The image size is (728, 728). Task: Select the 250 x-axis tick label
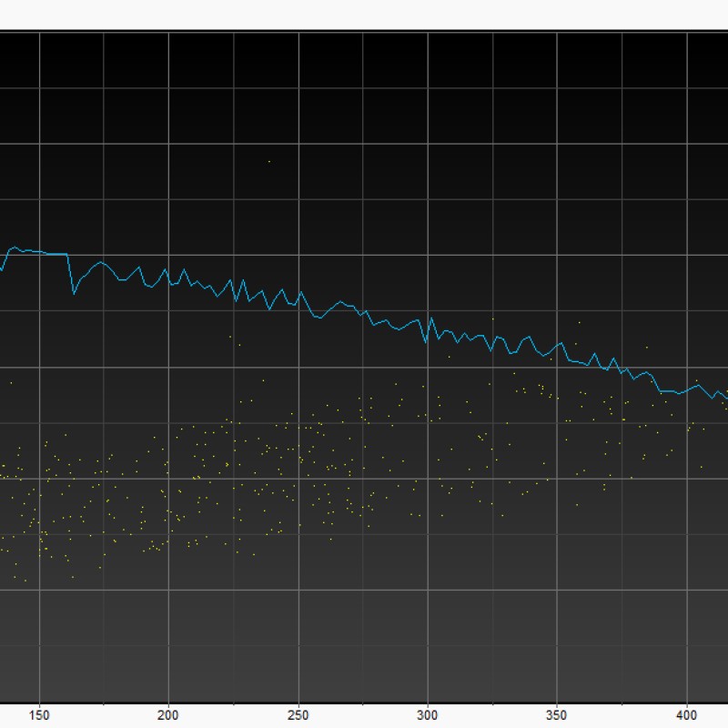pyautogui.click(x=298, y=714)
